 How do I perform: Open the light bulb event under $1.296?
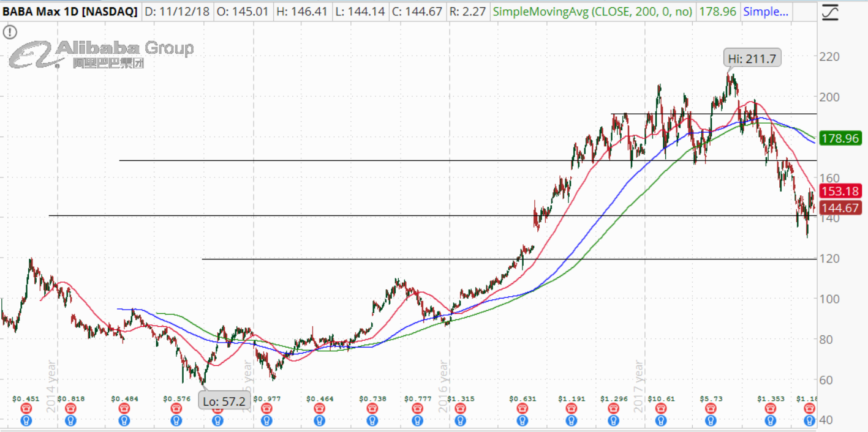tap(614, 421)
